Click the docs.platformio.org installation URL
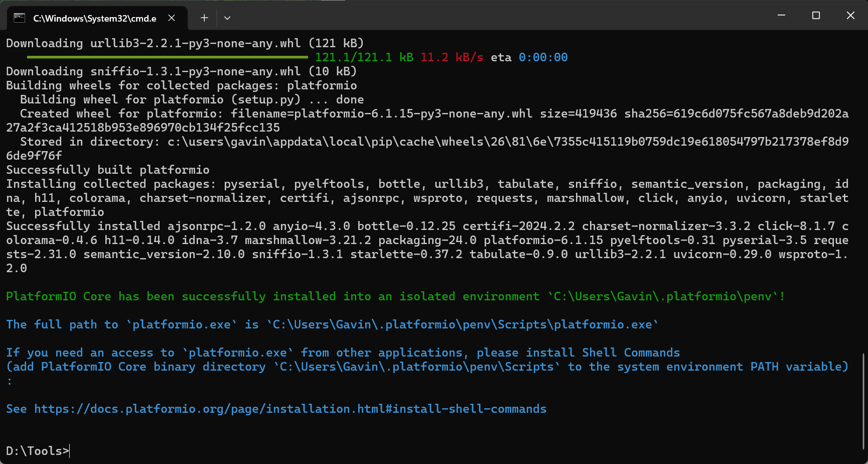 [291, 409]
